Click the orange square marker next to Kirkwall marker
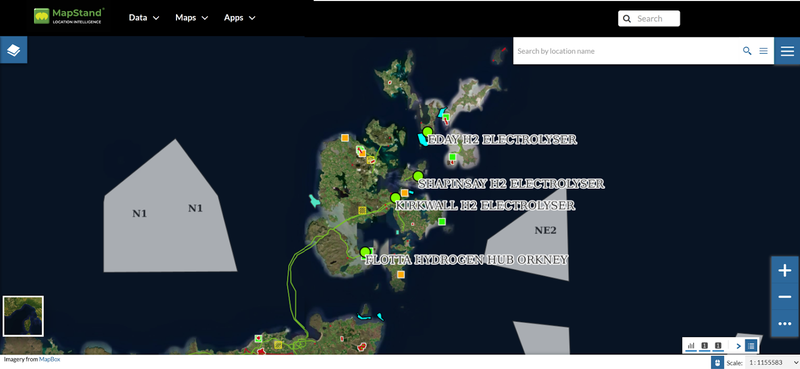Viewport: 800px width, 369px height. pos(405,193)
